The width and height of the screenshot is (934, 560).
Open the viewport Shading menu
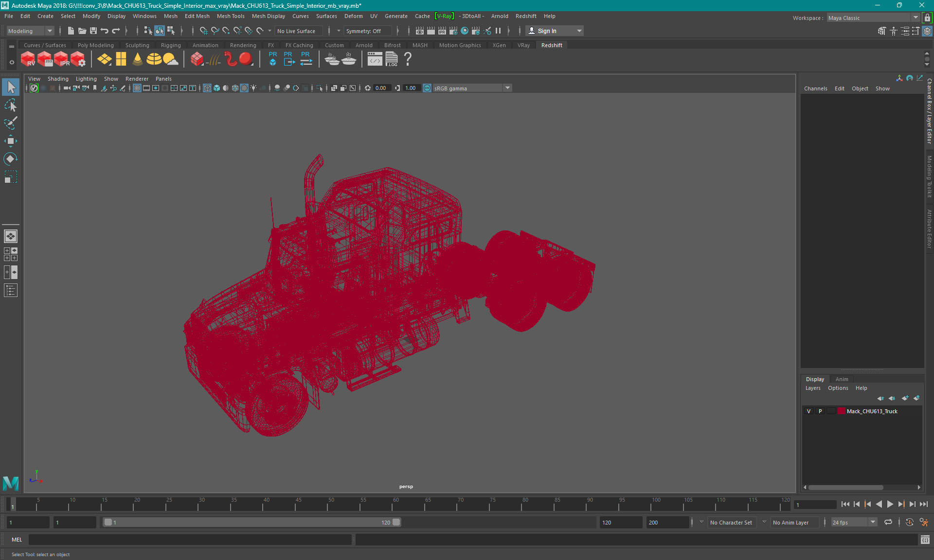58,79
